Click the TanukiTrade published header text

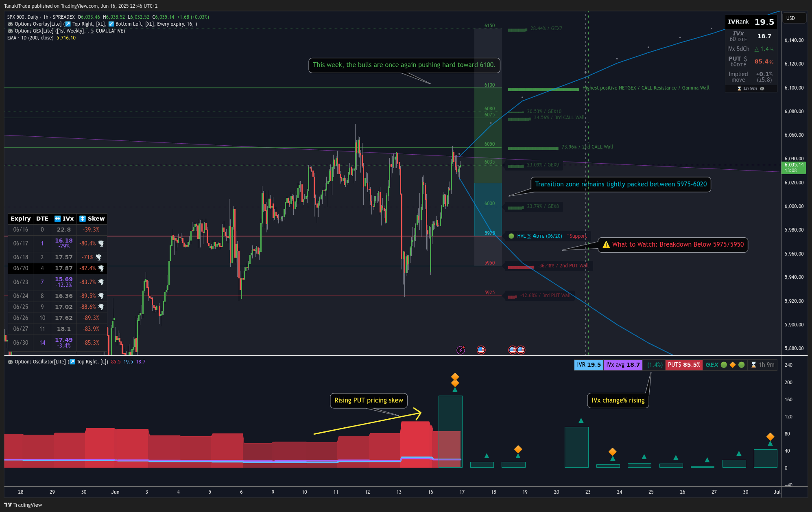81,6
